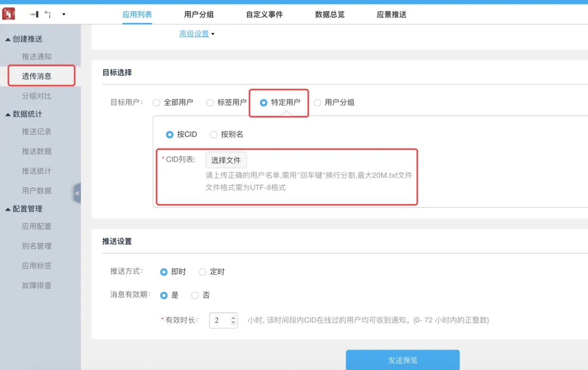Switch to the 用户分组 tab
The width and height of the screenshot is (588, 370).
[x=200, y=14]
